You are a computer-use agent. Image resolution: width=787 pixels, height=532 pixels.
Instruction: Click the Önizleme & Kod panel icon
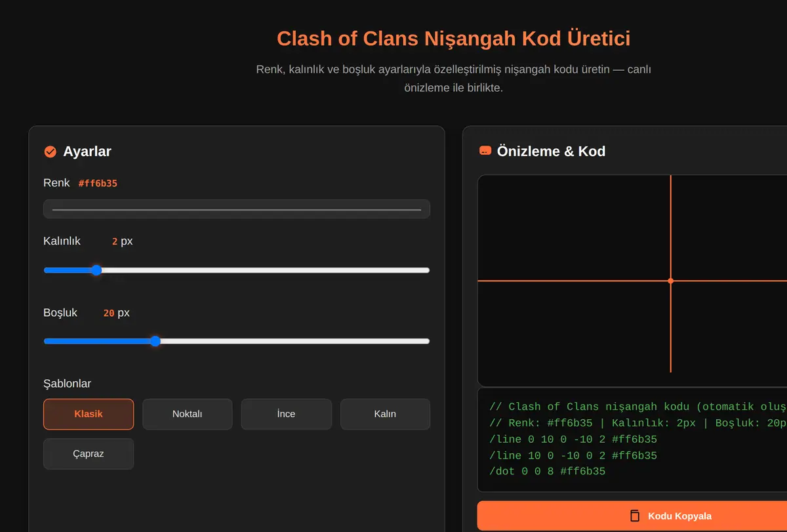pos(485,151)
